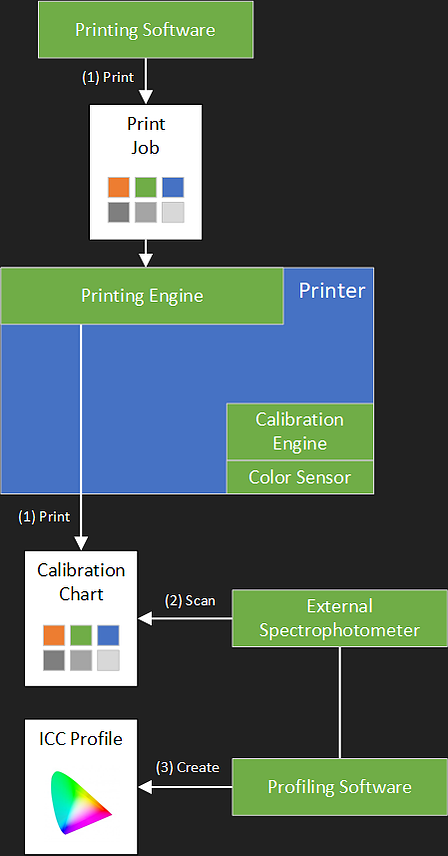Screen dimensions: 448x856
Task: Click the dark gray swatch in Print Job
Action: [x=118, y=212]
